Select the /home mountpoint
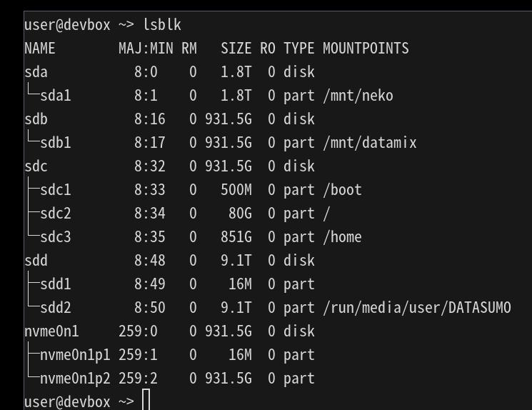The width and height of the screenshot is (532, 410). [342, 237]
